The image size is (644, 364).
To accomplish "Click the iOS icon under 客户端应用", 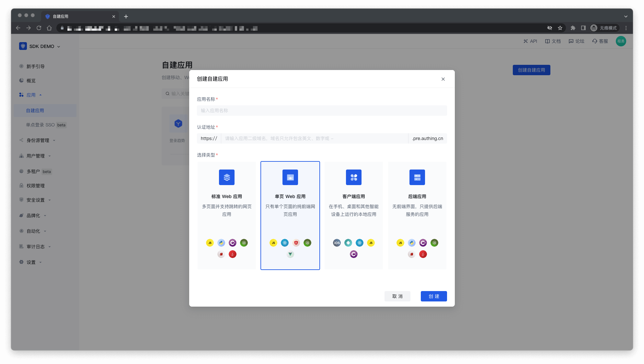I will 337,243.
